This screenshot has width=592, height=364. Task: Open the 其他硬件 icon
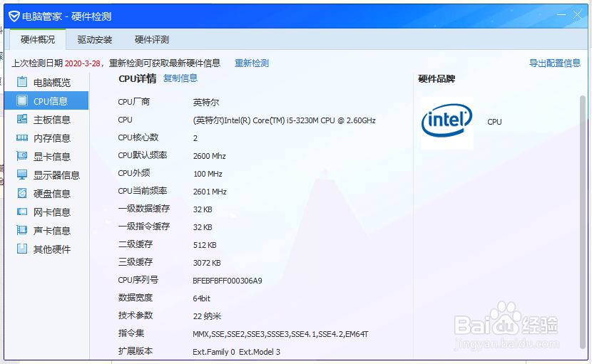[x=22, y=249]
